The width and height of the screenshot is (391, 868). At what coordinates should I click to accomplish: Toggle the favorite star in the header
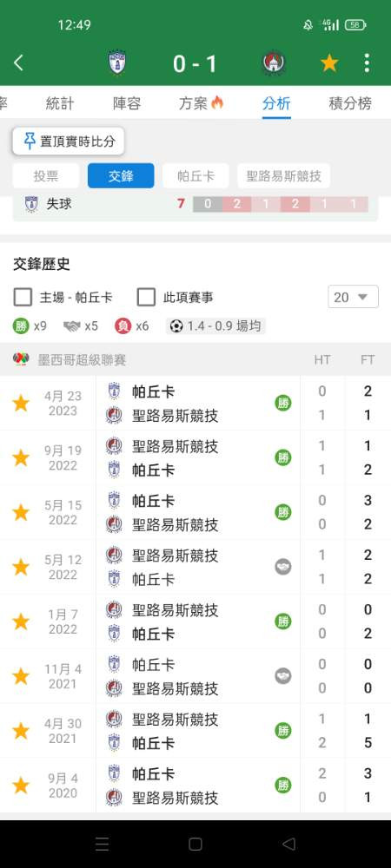[329, 63]
